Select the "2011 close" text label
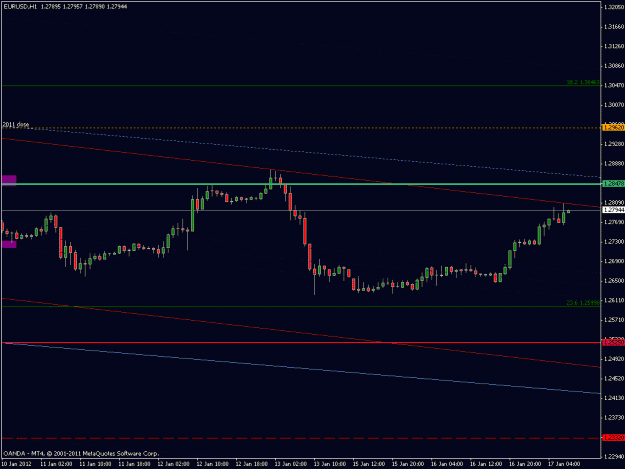Screen dimensions: 625x469 [16, 125]
